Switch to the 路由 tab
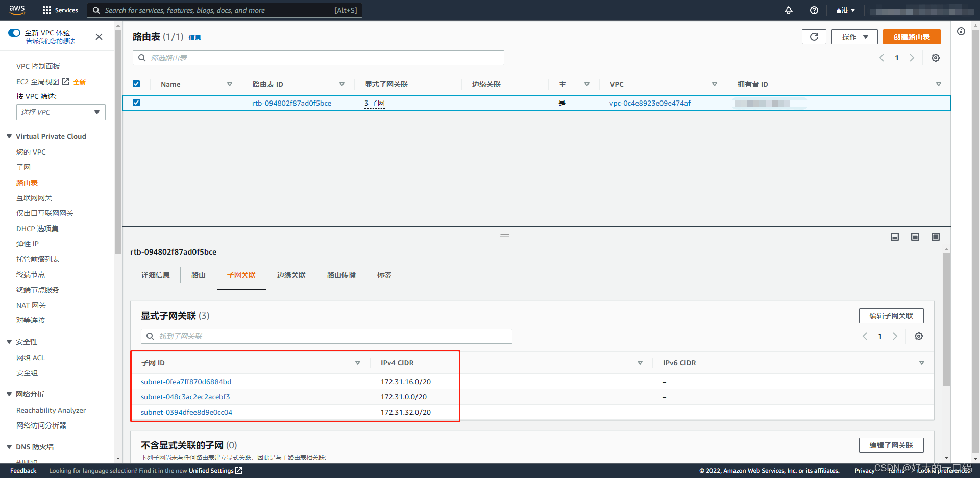 [198, 275]
